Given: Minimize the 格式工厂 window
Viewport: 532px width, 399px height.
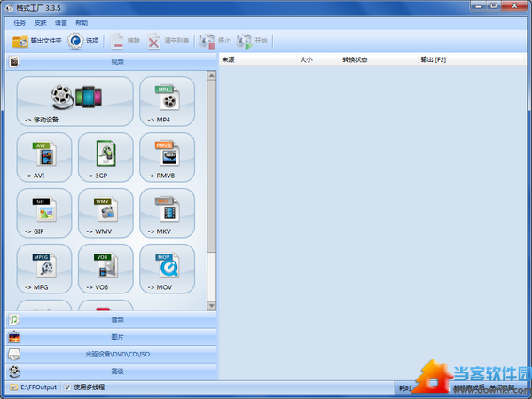Looking at the screenshot, I should click(479, 6).
